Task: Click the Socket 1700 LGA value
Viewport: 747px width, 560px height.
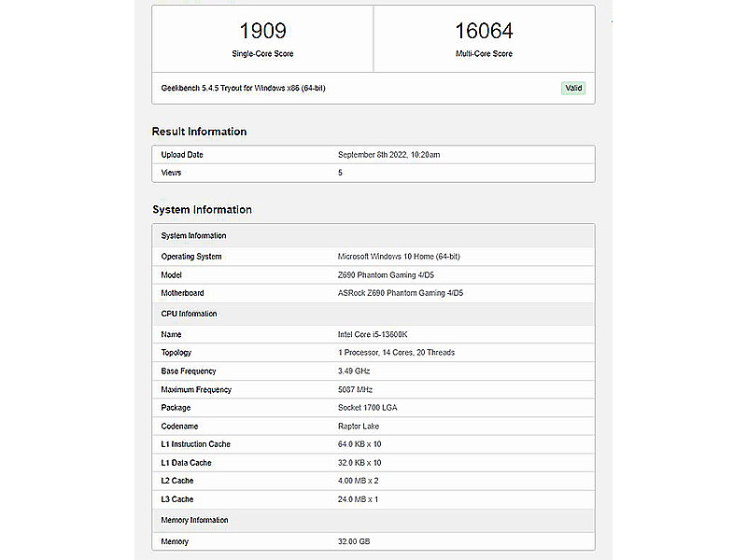Action: point(367,408)
